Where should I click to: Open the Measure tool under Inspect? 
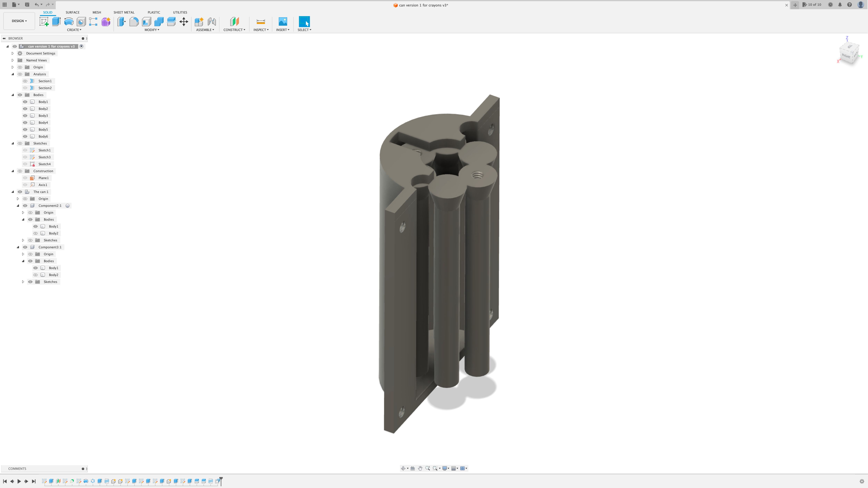260,22
